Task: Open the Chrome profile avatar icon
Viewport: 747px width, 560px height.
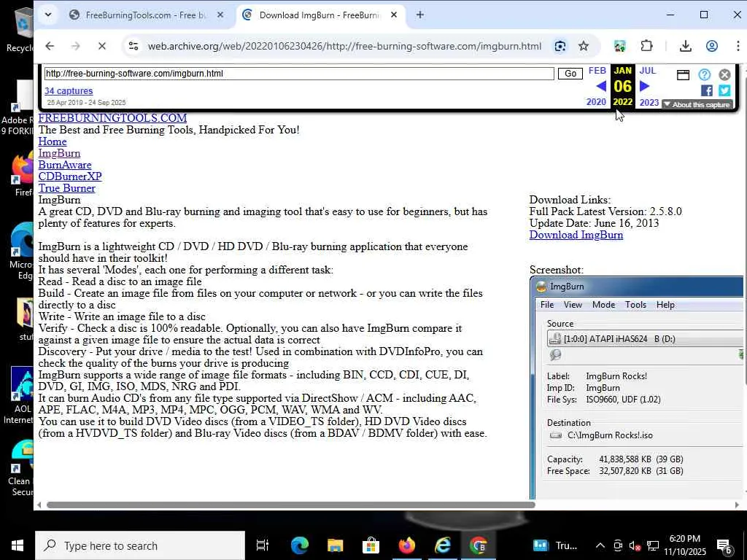Action: pyautogui.click(x=712, y=46)
